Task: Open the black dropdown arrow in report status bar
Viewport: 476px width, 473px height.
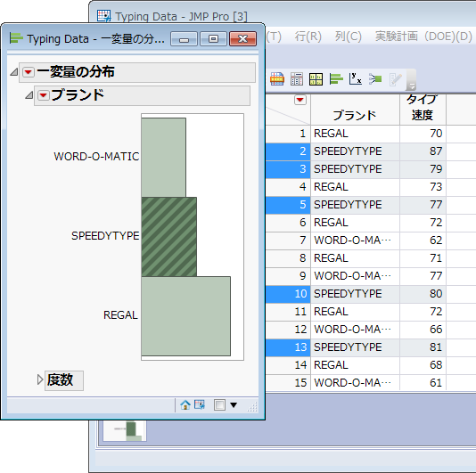Action: (x=234, y=404)
